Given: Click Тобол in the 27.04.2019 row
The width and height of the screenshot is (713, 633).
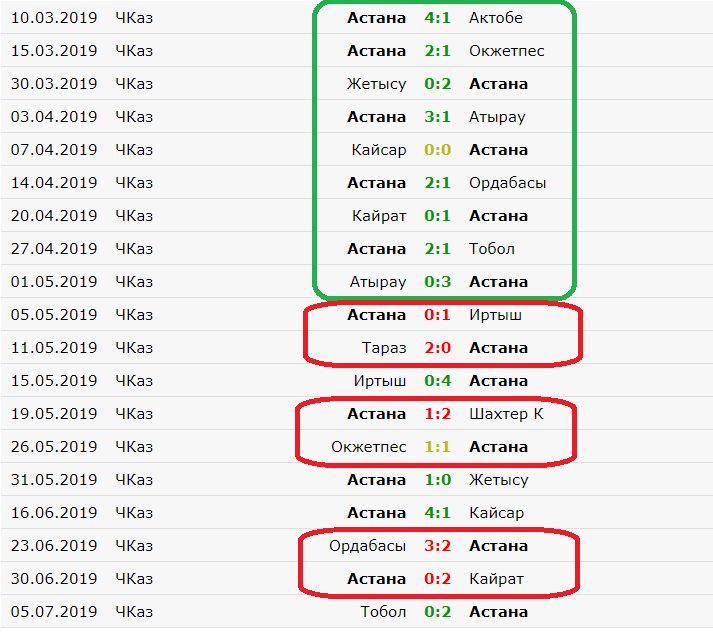Looking at the screenshot, I should click(x=492, y=249).
